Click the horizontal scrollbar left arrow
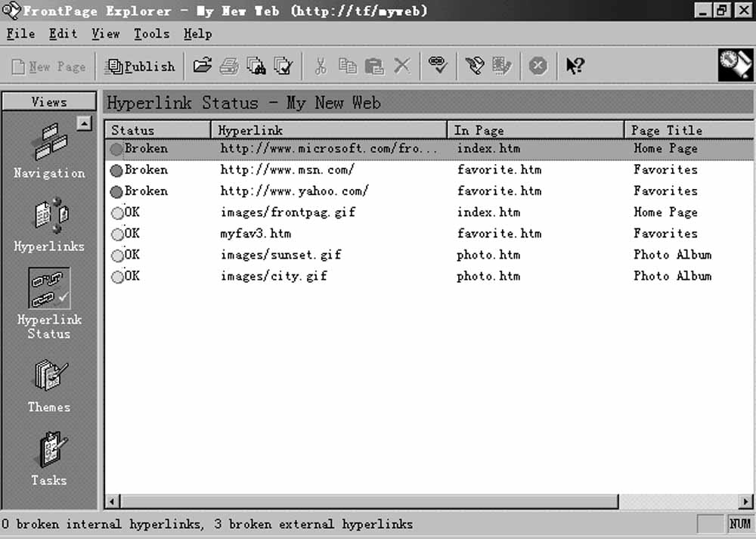This screenshot has height=539, width=756. coord(113,502)
